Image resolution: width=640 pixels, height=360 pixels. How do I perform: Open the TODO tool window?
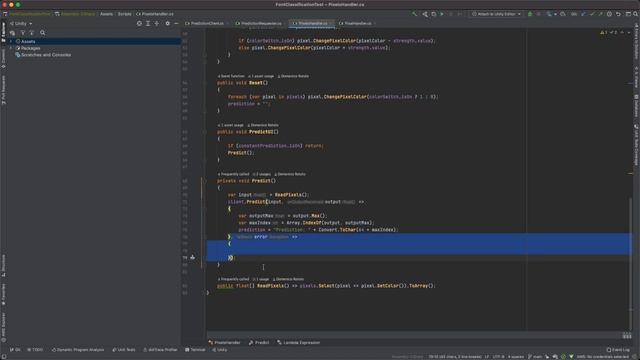pos(35,350)
